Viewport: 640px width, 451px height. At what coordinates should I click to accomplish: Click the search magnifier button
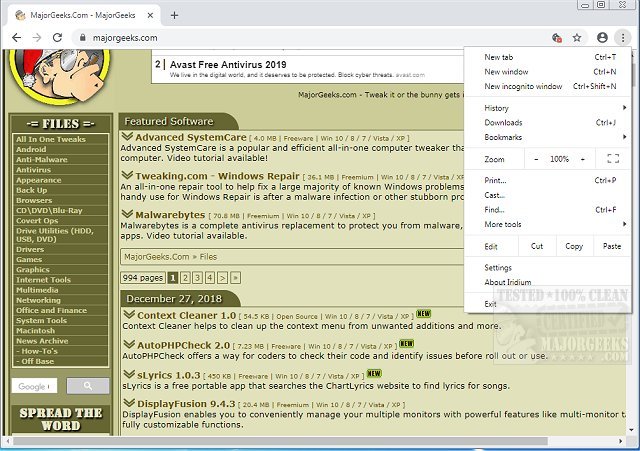[x=88, y=386]
